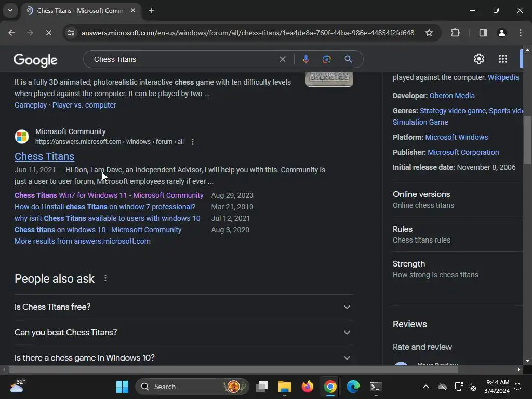Image resolution: width=532 pixels, height=399 pixels.
Task: Stop loading the page
Action: 48,33
